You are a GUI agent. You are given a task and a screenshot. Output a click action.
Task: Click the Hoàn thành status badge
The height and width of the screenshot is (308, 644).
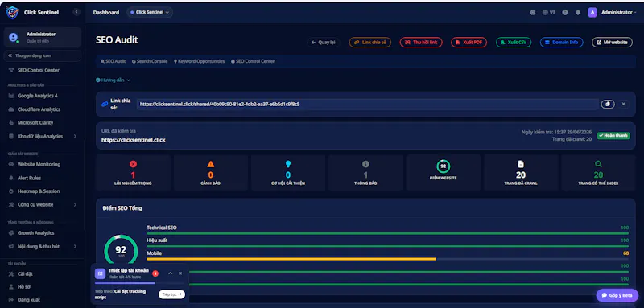(x=613, y=135)
